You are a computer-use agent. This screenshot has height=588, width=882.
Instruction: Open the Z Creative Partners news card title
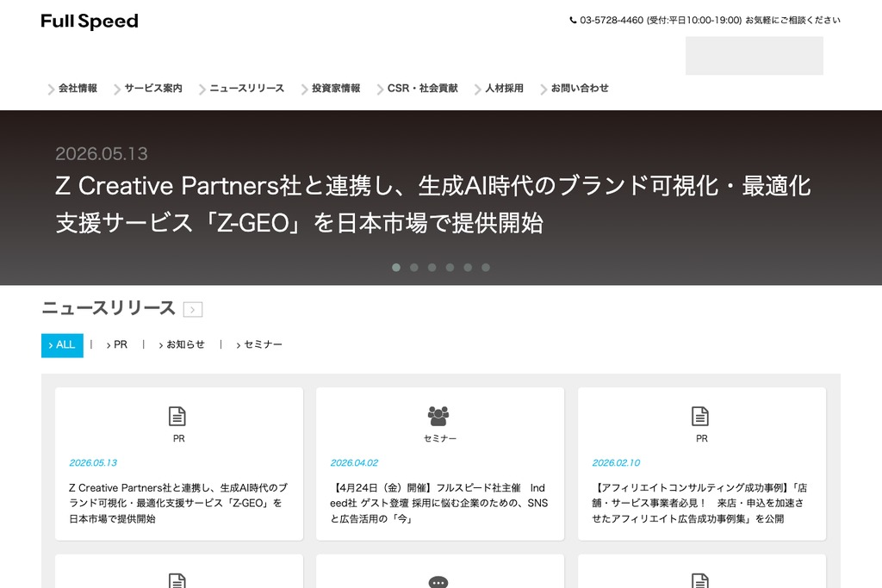(178, 503)
